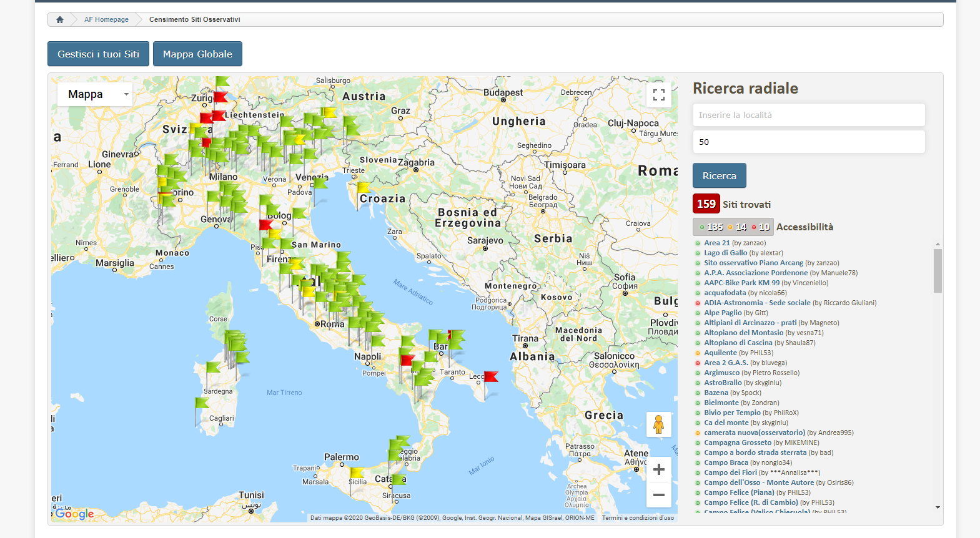Click the green status dot beside Area 21

pos(698,243)
